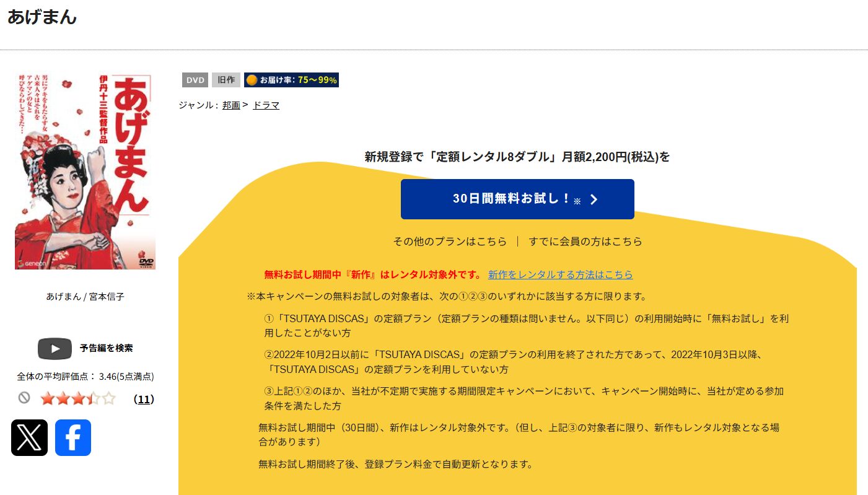This screenshot has width=868, height=495.
Task: Set rating using the star rating bar
Action: click(x=78, y=399)
